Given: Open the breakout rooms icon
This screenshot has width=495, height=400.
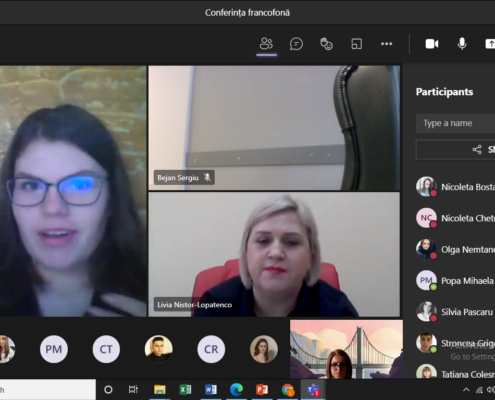Looking at the screenshot, I should [356, 44].
